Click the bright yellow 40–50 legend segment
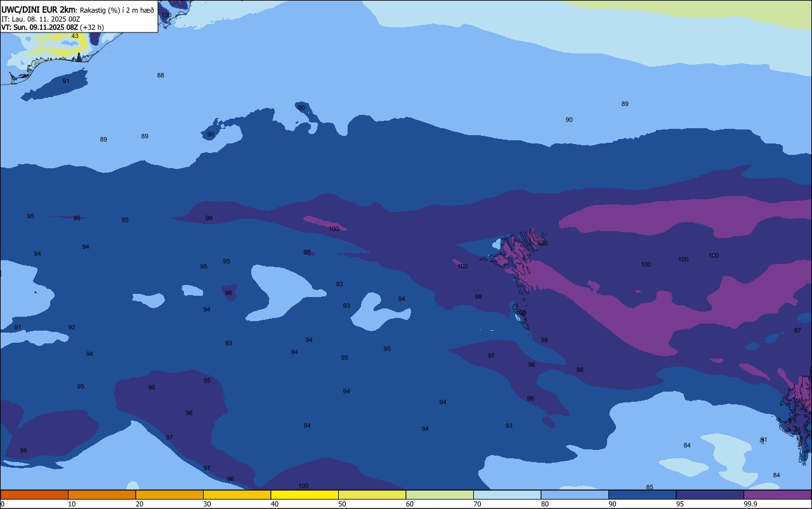The image size is (812, 509). tap(304, 494)
